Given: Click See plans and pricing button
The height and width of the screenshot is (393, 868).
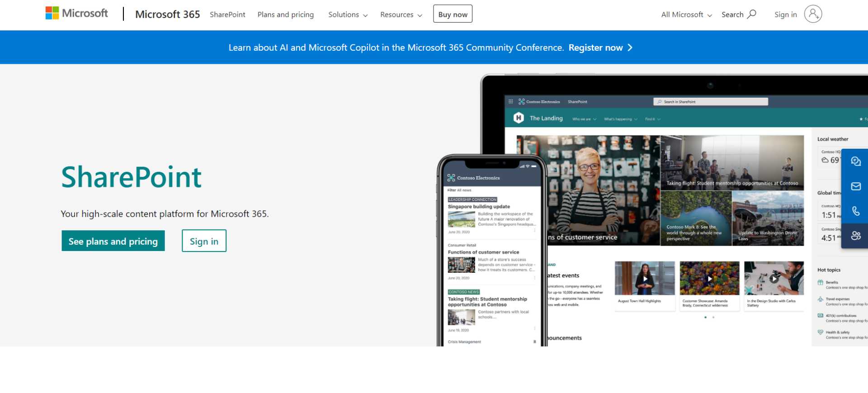Looking at the screenshot, I should pyautogui.click(x=113, y=241).
